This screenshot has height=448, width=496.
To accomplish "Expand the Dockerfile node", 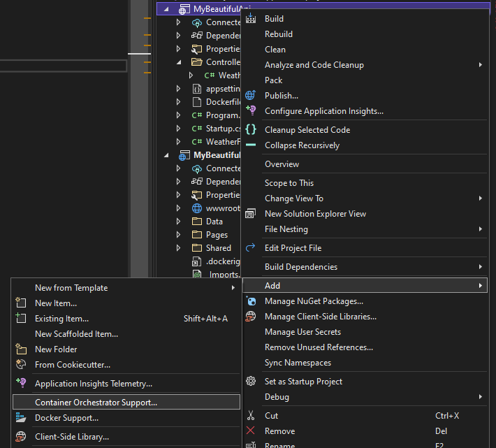I will point(178,102).
